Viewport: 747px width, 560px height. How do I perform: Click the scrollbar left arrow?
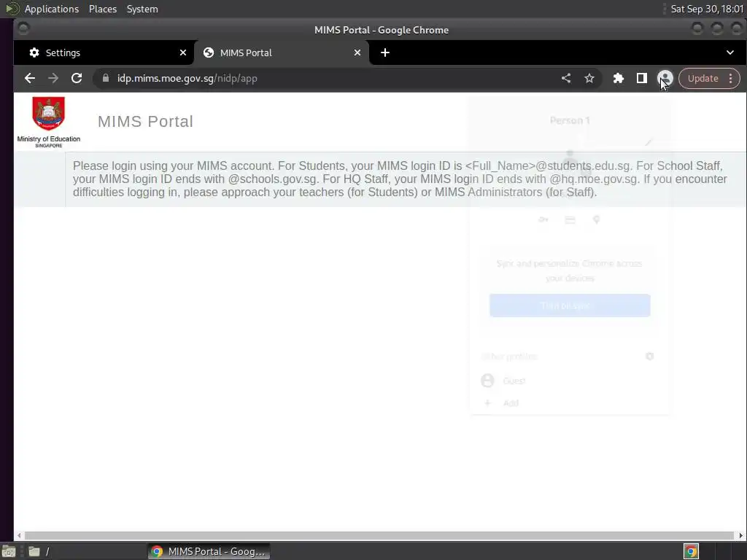[x=18, y=536]
